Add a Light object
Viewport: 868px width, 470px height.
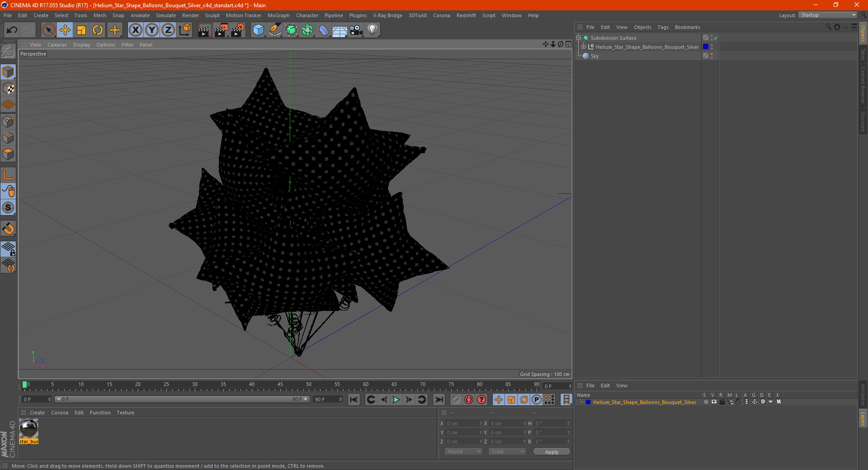[373, 30]
